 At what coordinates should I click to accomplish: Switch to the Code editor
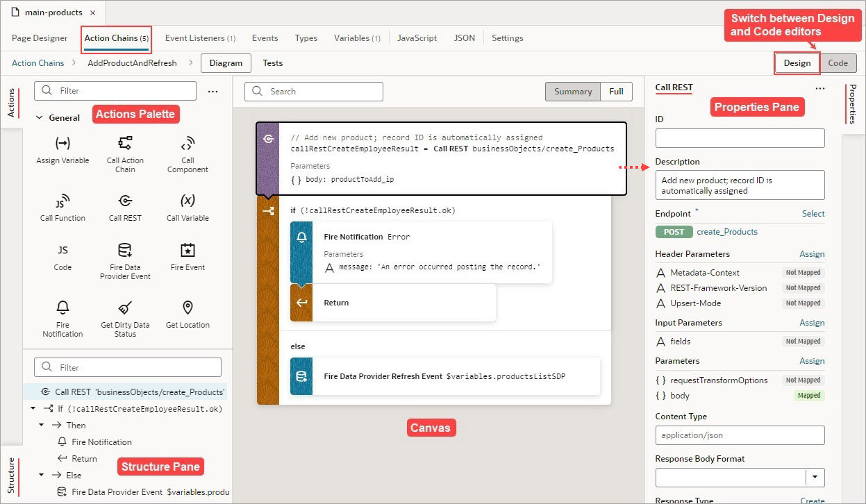(x=838, y=62)
